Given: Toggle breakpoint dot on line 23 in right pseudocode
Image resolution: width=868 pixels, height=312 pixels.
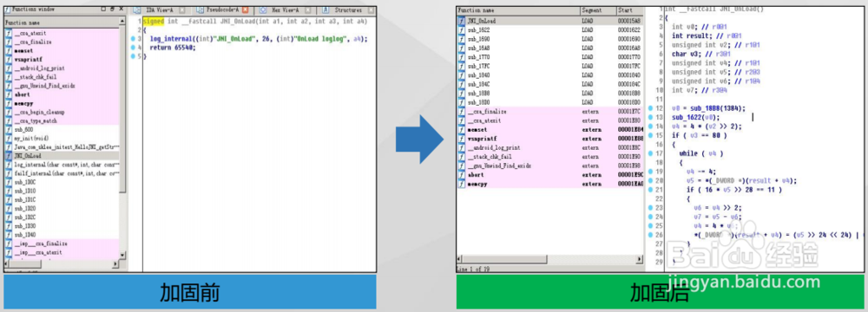Looking at the screenshot, I should [x=651, y=207].
